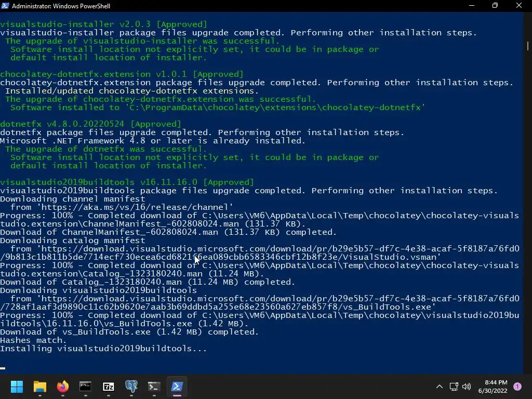Click 'visualstudio2019buildtools v16.11.16.0 [Approved]' line
This screenshot has height=399, width=532.
127,182
